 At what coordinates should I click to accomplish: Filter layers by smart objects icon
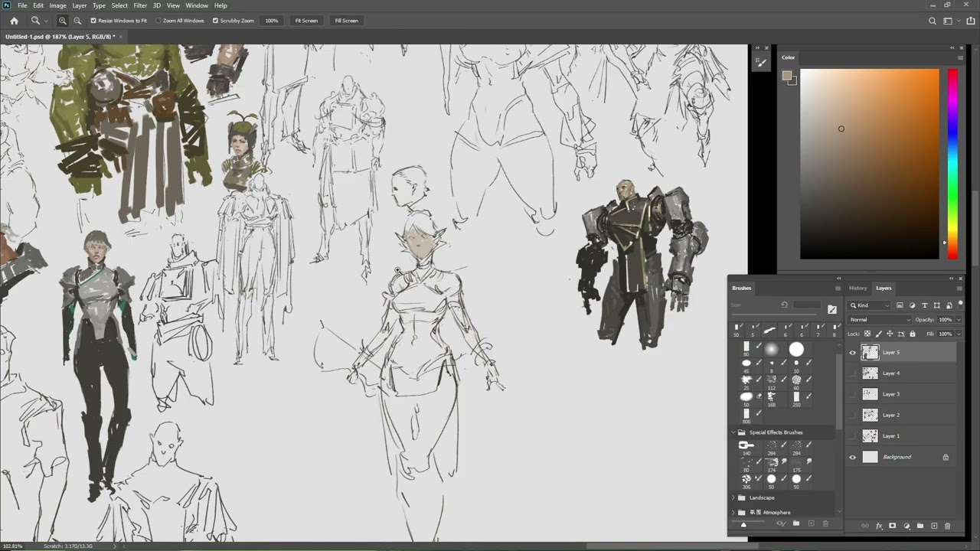(949, 305)
